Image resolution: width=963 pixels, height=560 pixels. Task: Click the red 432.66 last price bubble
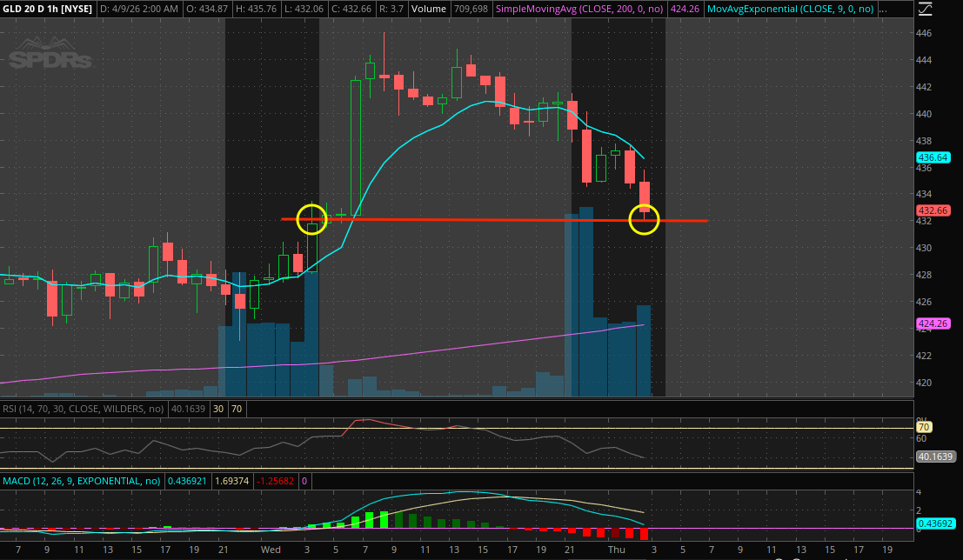coord(933,210)
